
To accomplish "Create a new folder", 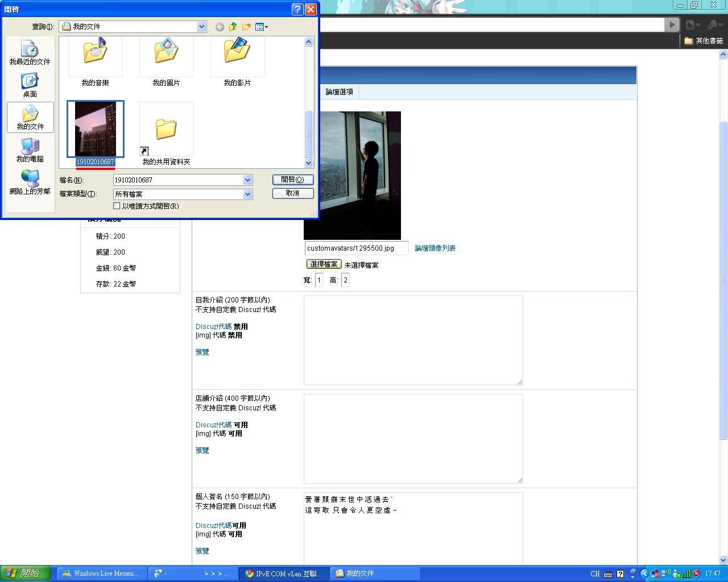I will tap(246, 27).
